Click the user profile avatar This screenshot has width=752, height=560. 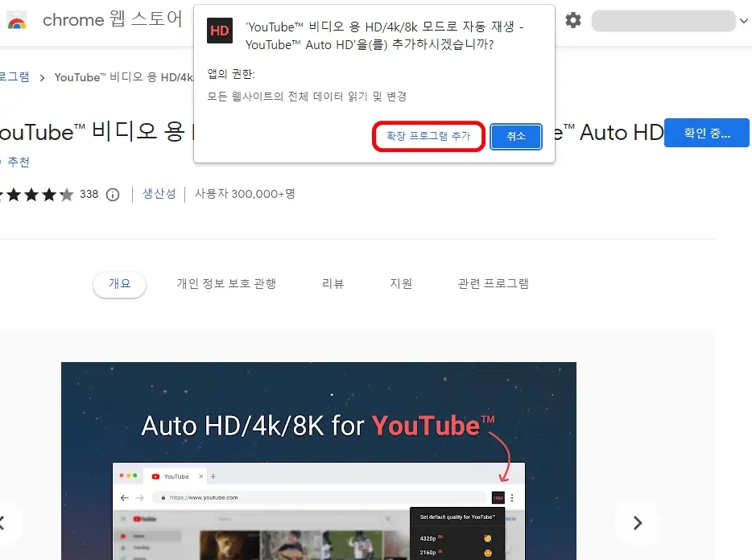663,20
